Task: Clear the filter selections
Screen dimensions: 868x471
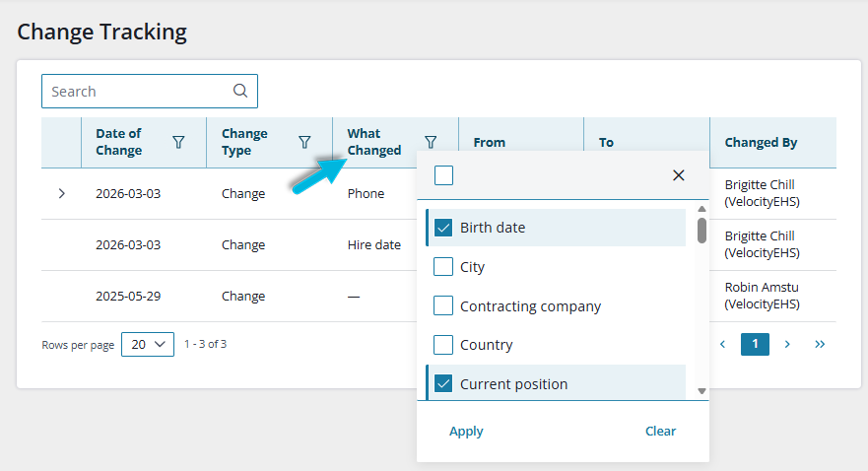Action: [x=660, y=431]
